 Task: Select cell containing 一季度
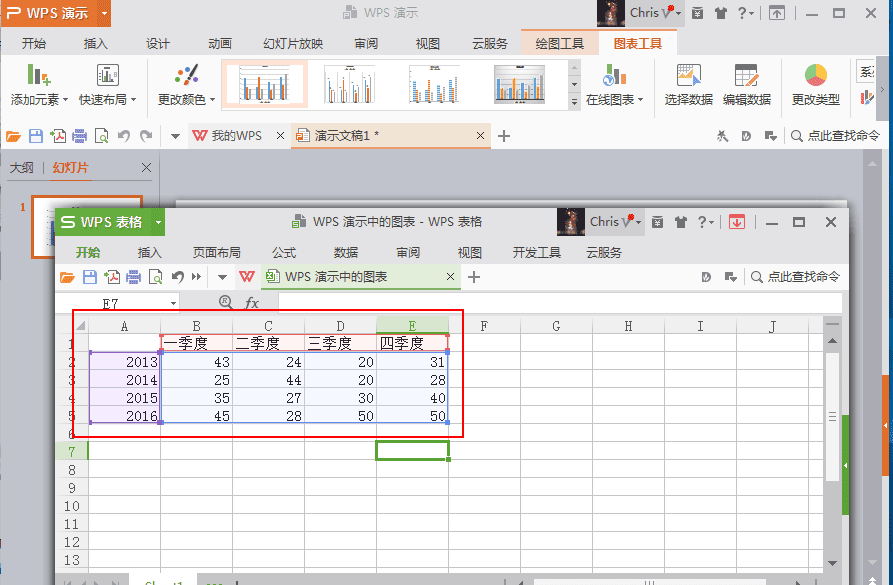click(196, 343)
